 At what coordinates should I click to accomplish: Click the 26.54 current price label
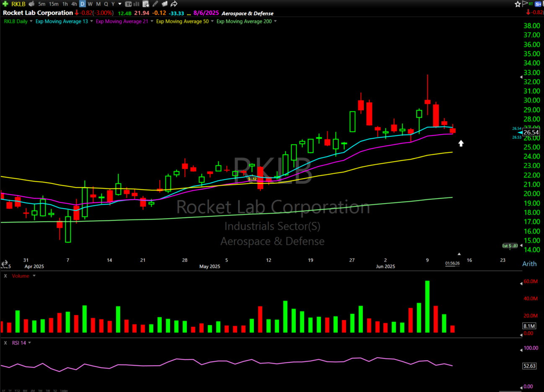pos(531,132)
